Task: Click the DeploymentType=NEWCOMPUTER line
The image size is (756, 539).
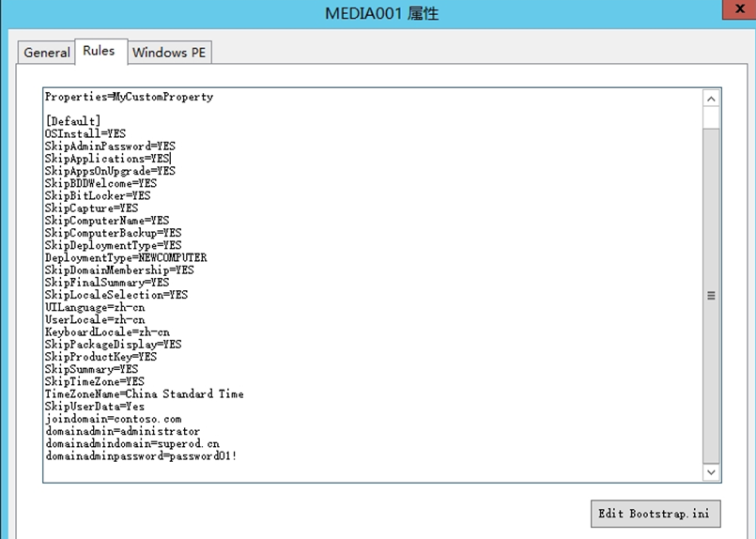Action: point(126,257)
